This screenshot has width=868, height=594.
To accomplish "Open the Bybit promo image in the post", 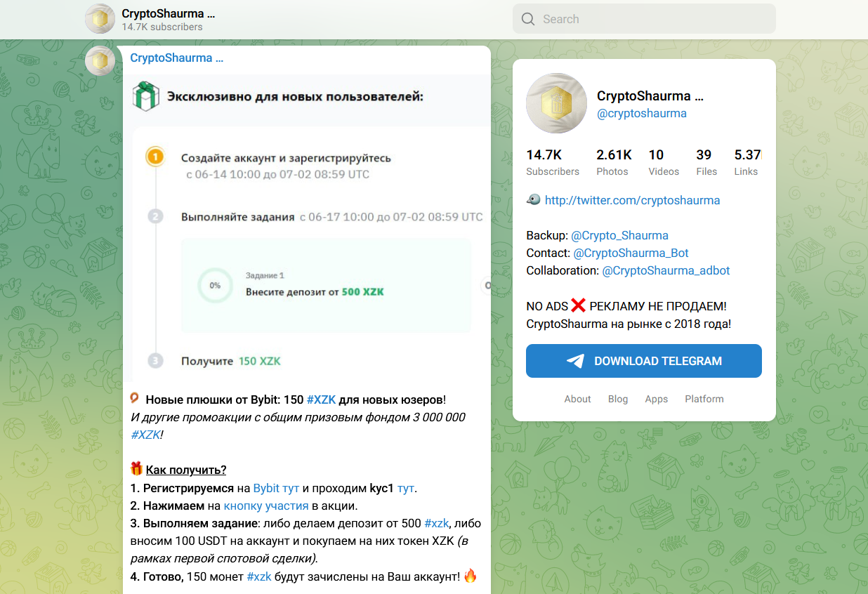I will click(307, 227).
